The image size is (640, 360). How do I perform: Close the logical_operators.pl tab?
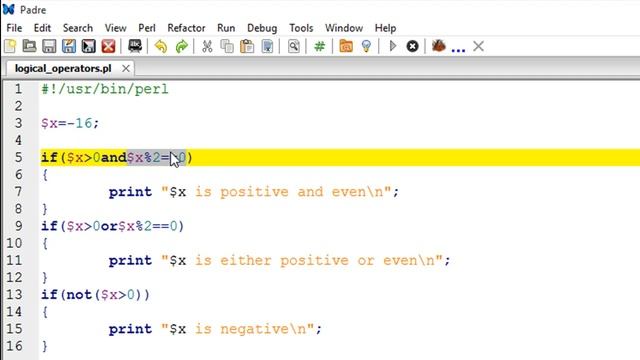pyautogui.click(x=126, y=68)
